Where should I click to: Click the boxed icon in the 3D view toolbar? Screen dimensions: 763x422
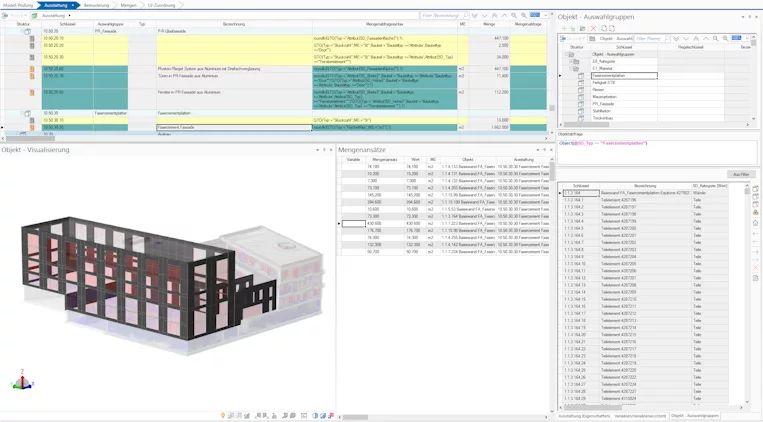[304, 416]
